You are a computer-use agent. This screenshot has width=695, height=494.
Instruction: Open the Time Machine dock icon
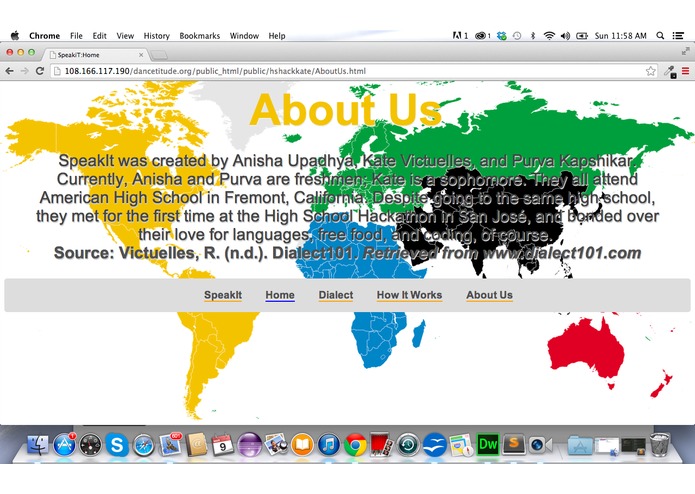408,445
